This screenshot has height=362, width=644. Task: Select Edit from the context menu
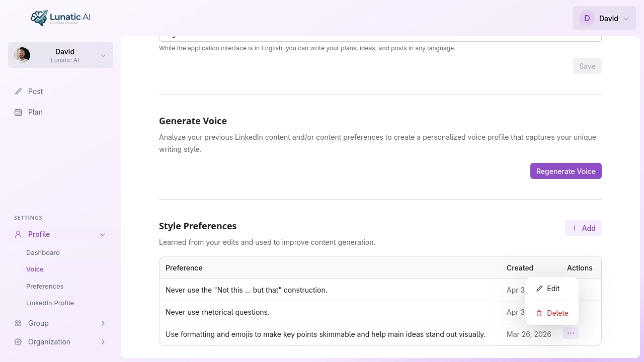(x=552, y=289)
